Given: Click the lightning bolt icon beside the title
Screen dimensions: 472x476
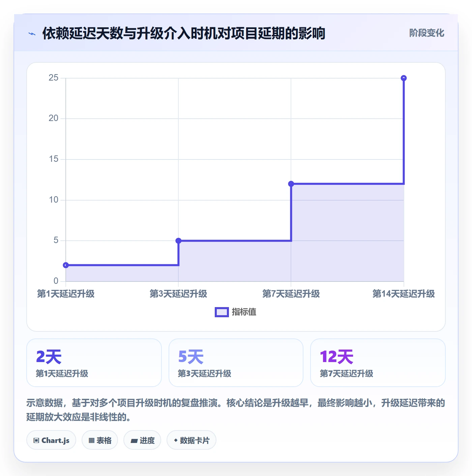Looking at the screenshot, I should pos(32,34).
